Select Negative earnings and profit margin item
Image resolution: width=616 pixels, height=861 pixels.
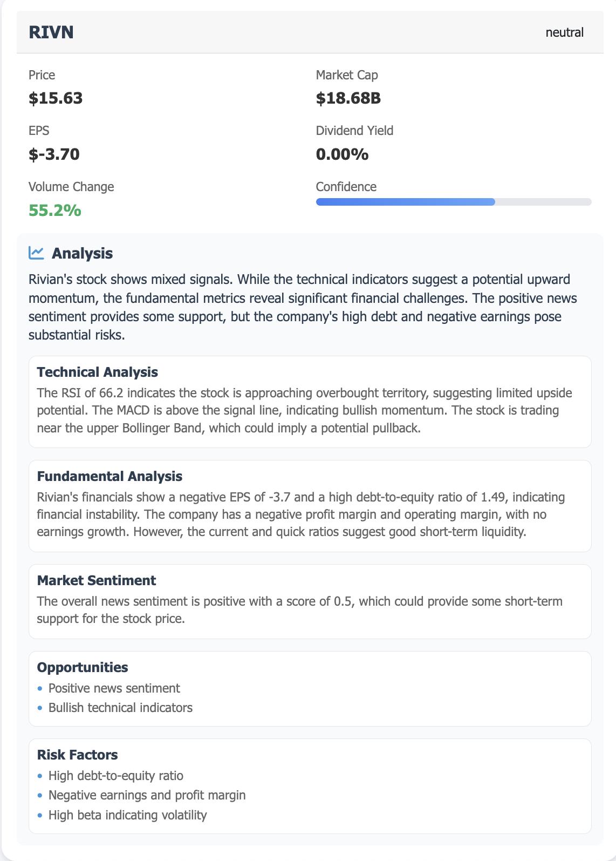tap(147, 795)
